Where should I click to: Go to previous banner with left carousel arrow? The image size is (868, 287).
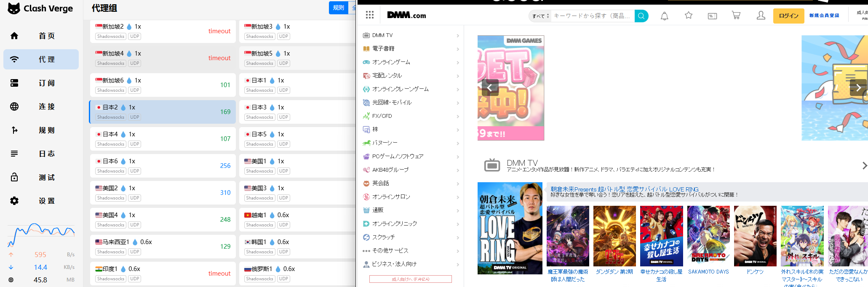tap(490, 88)
